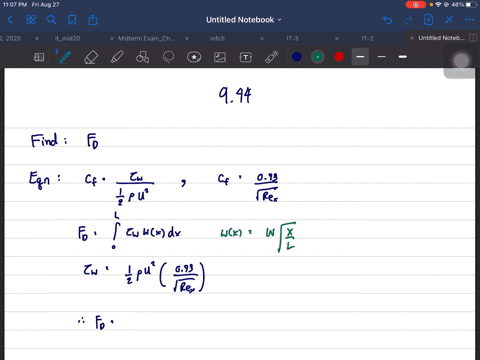The image size is (480, 360).
Task: Switch to the IT-3 tab
Action: [292, 39]
